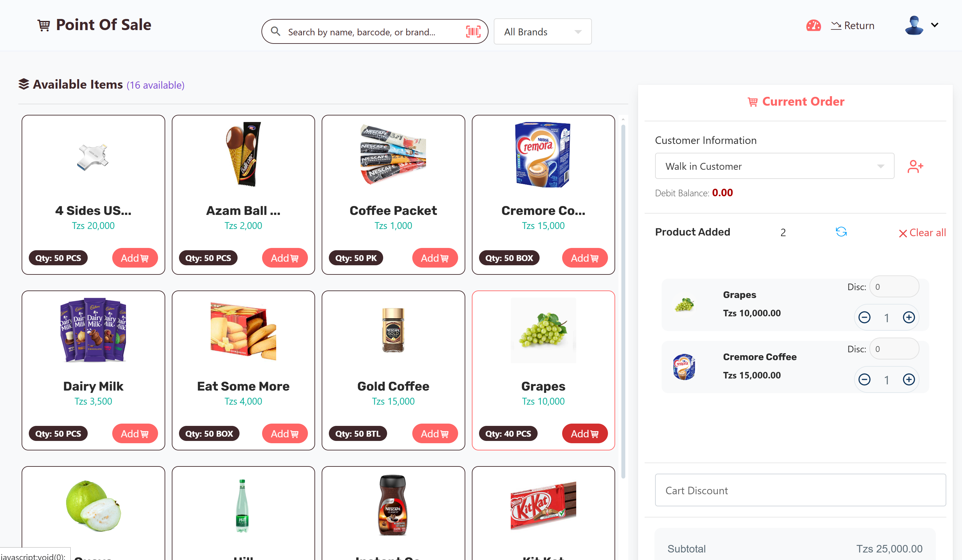Click the refresh cart icon
The image size is (962, 560).
841,232
